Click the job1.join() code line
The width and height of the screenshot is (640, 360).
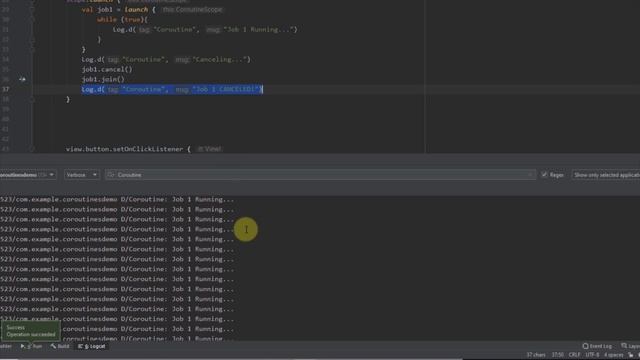(x=103, y=79)
